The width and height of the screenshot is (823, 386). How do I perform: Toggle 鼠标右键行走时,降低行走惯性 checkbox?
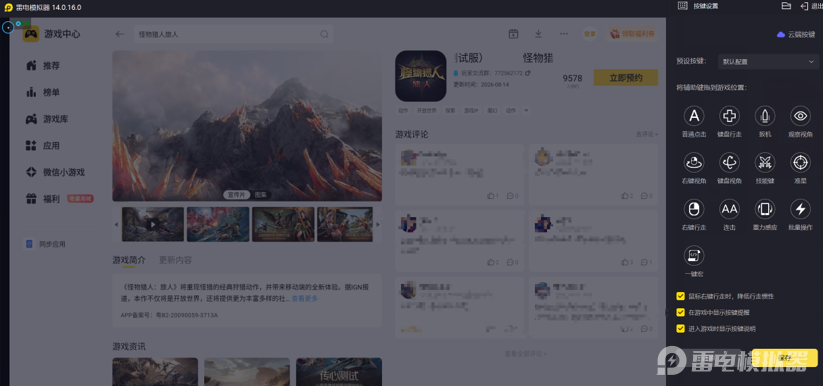click(x=680, y=296)
